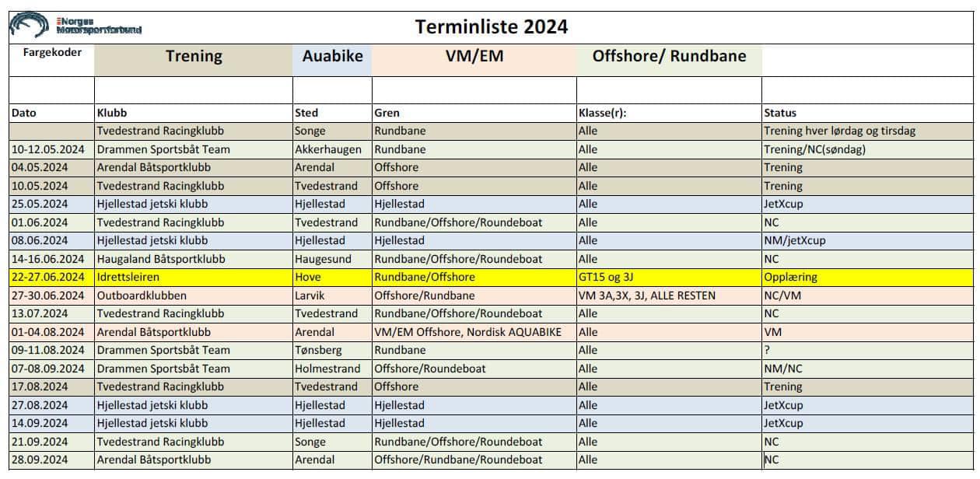Viewport: 980px width, 479px height.
Task: Click the Gren column header
Action: coord(474,113)
